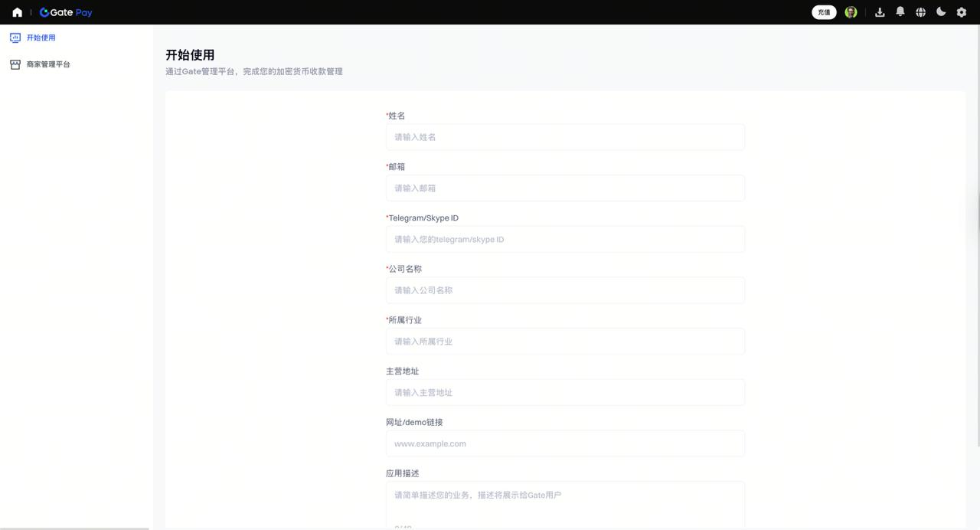The width and height of the screenshot is (980, 530).
Task: Click the 主营地址 address field
Action: (565, 393)
